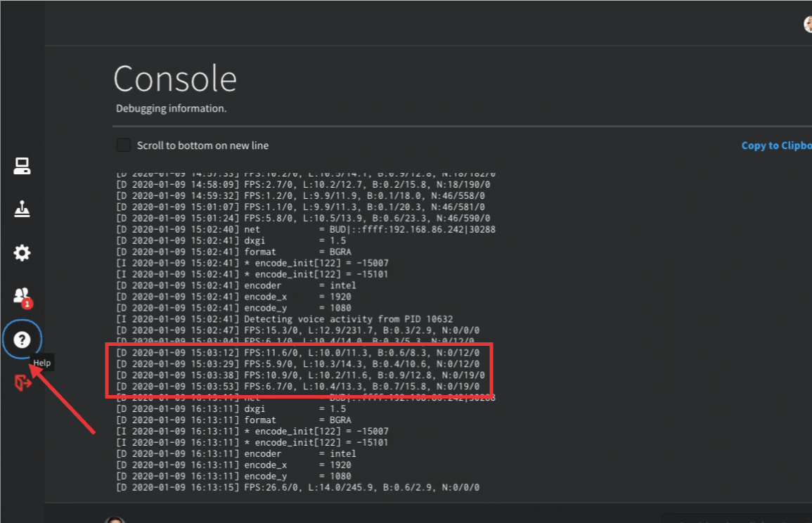Log out using the red exit icon
This screenshot has width=812, height=523.
pos(22,383)
